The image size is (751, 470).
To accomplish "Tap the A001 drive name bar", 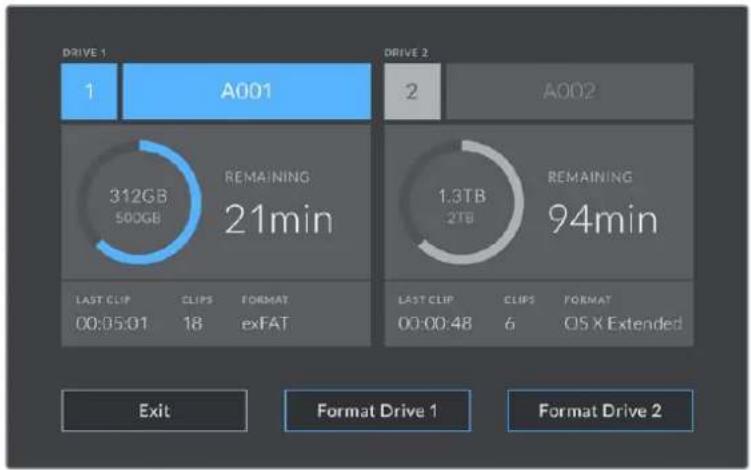I will (x=247, y=91).
